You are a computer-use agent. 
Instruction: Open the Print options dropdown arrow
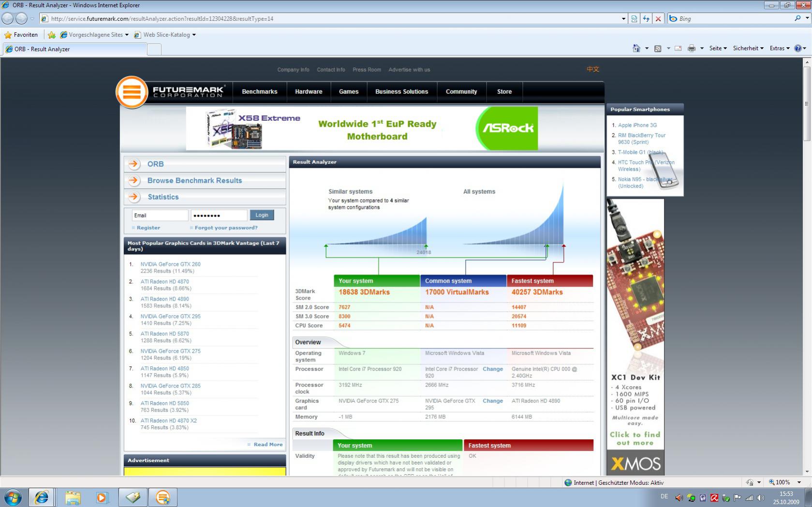(702, 48)
